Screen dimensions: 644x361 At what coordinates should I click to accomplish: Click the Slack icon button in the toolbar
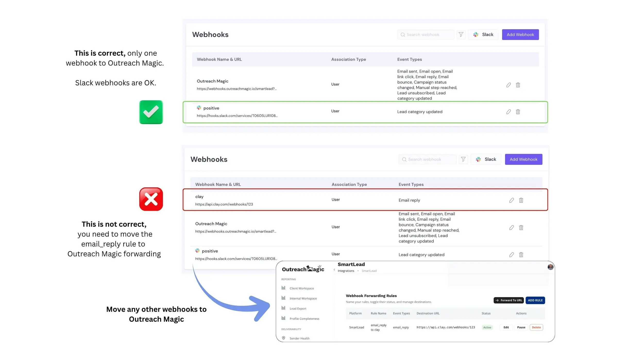[483, 34]
